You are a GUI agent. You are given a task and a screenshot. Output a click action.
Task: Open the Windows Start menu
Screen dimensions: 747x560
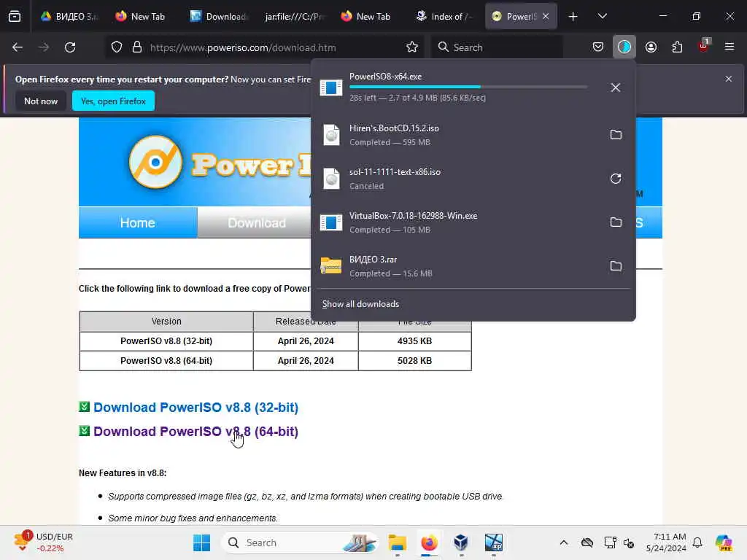pos(201,542)
